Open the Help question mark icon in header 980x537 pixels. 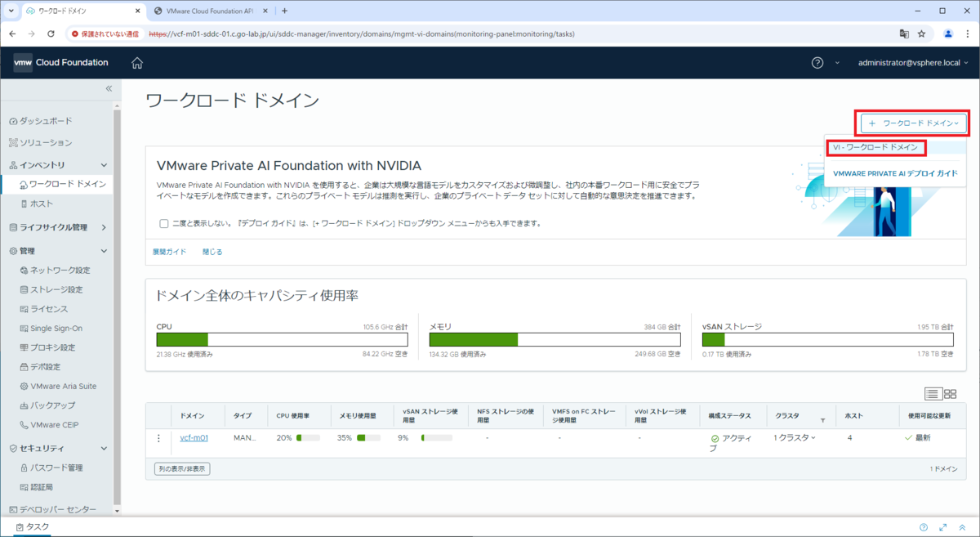tap(817, 63)
